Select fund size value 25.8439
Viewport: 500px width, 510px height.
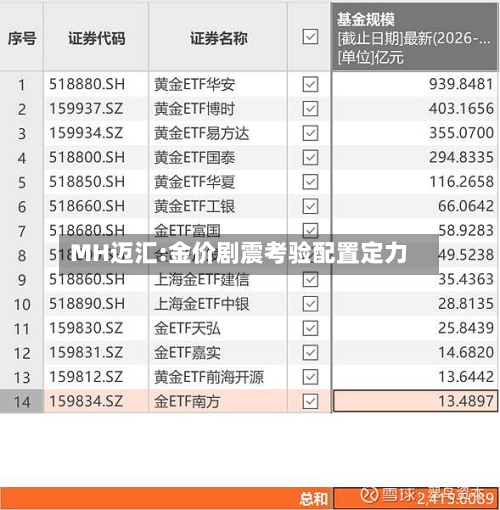pos(466,328)
